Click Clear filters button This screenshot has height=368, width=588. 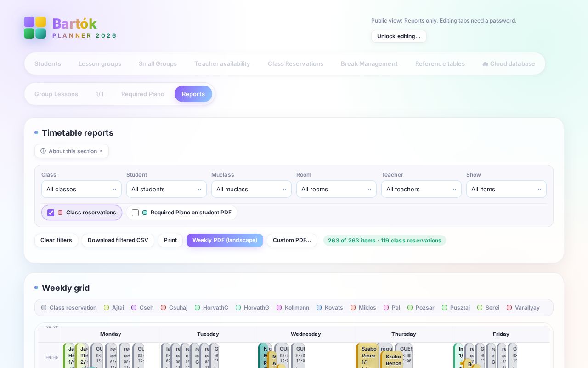tap(56, 240)
